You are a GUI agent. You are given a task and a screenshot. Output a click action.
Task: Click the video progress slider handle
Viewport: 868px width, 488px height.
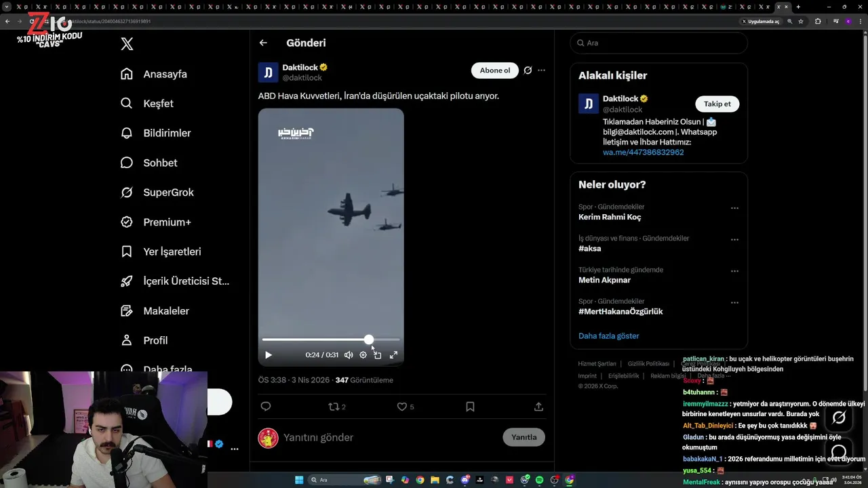point(368,339)
